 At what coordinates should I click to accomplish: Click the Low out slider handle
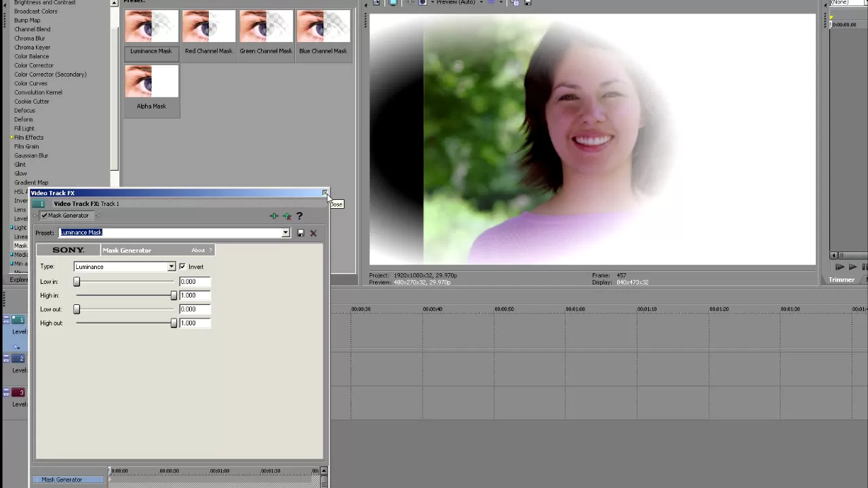(x=77, y=310)
